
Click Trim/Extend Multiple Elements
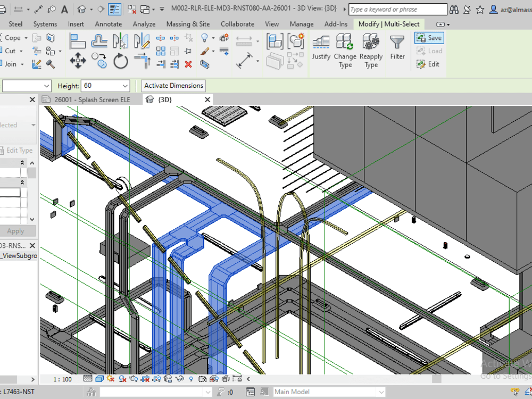coord(174,64)
